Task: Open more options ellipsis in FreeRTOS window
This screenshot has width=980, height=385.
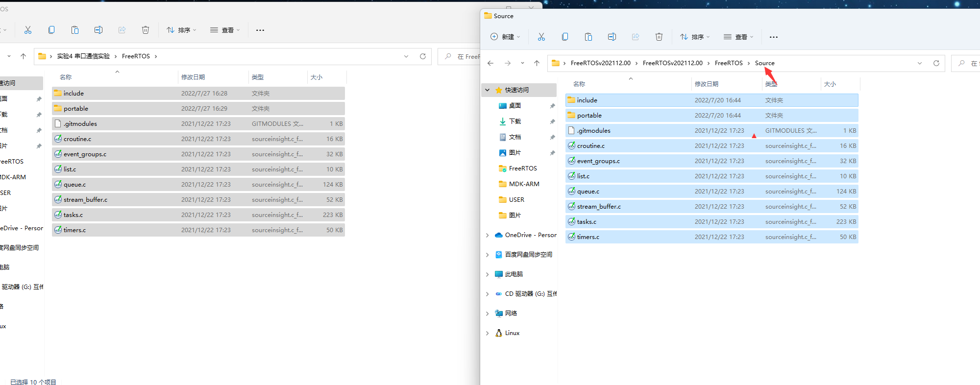Action: [x=260, y=30]
